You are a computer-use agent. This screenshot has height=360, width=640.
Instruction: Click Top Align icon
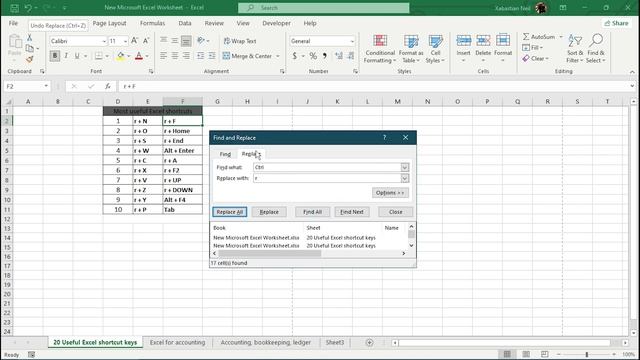163,40
